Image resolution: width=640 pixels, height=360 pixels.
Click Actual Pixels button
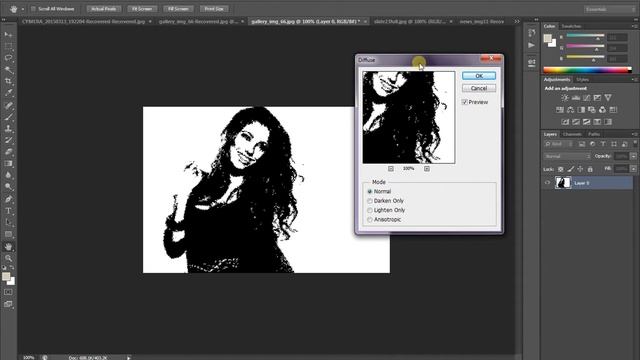coord(104,9)
